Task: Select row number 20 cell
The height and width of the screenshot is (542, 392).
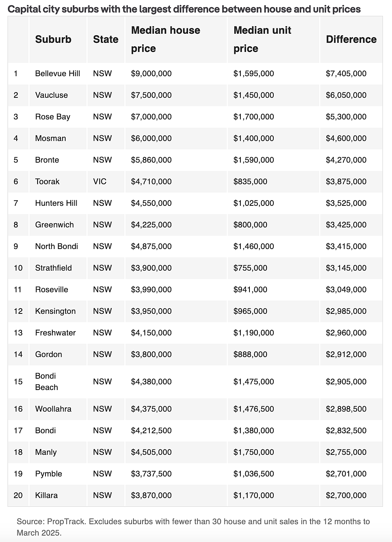Action: click(x=18, y=495)
